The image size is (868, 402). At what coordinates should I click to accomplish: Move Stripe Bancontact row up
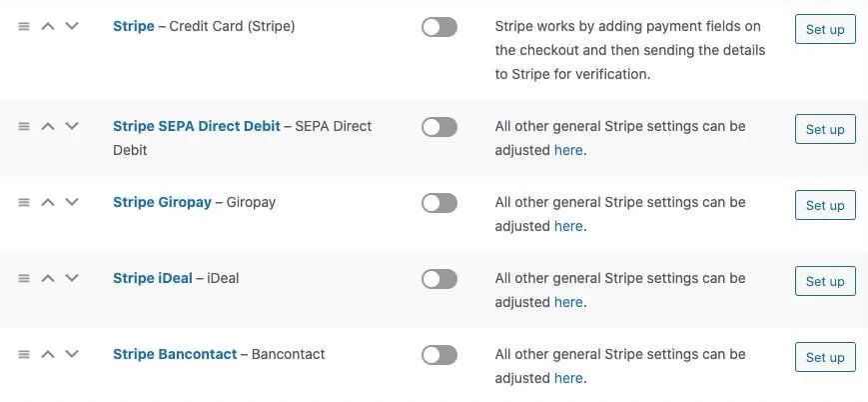point(47,355)
